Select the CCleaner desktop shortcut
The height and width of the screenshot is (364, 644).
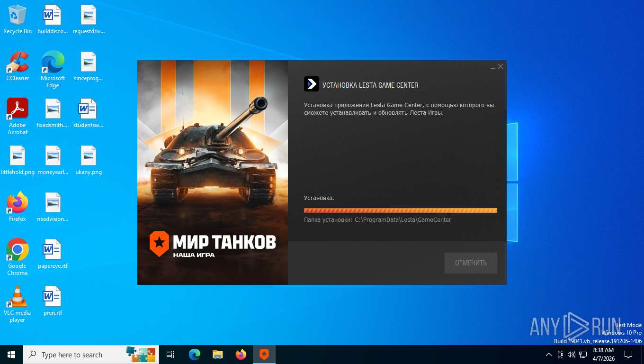(x=18, y=66)
